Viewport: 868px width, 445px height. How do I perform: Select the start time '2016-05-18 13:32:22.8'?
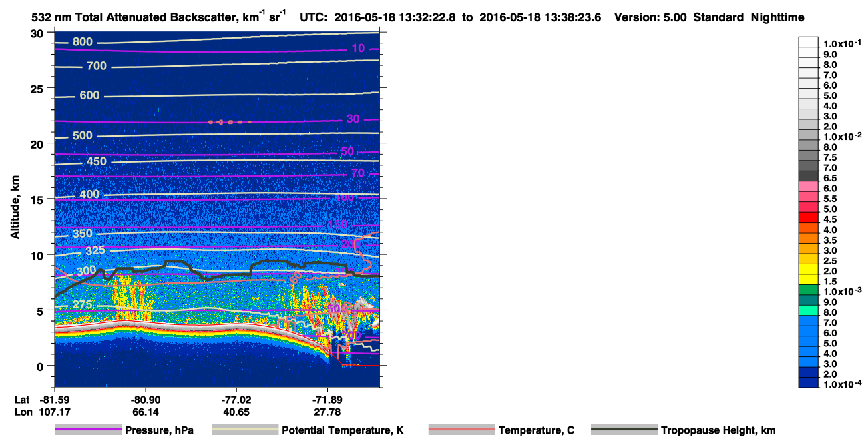click(394, 18)
